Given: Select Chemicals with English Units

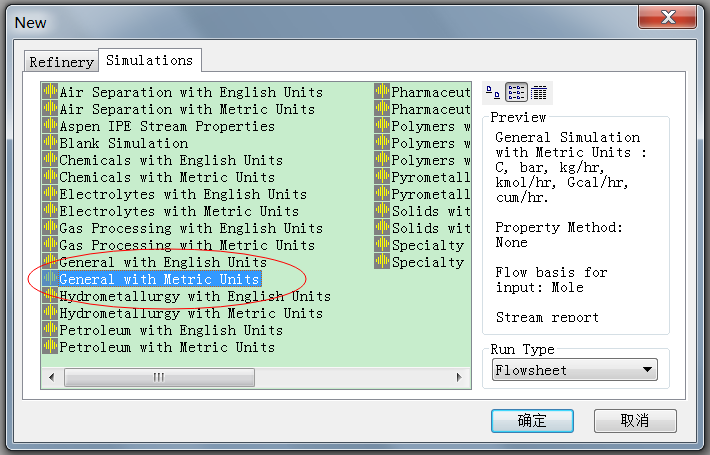Looking at the screenshot, I should point(171,160).
